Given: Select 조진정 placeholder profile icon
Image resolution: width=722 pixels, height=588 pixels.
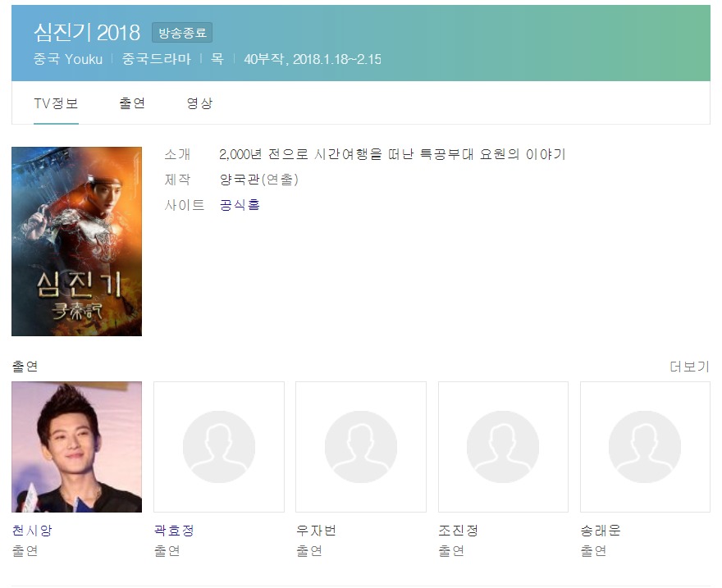Looking at the screenshot, I should [x=503, y=447].
